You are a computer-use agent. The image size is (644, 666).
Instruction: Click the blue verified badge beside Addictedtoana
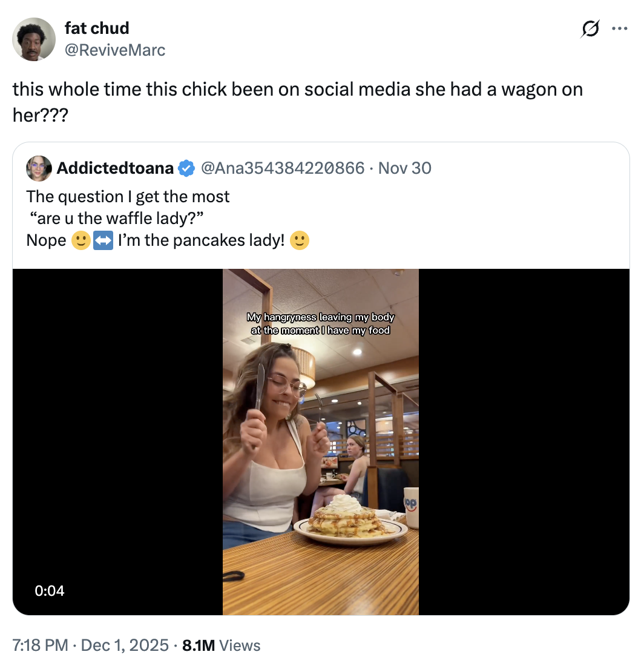pyautogui.click(x=186, y=168)
